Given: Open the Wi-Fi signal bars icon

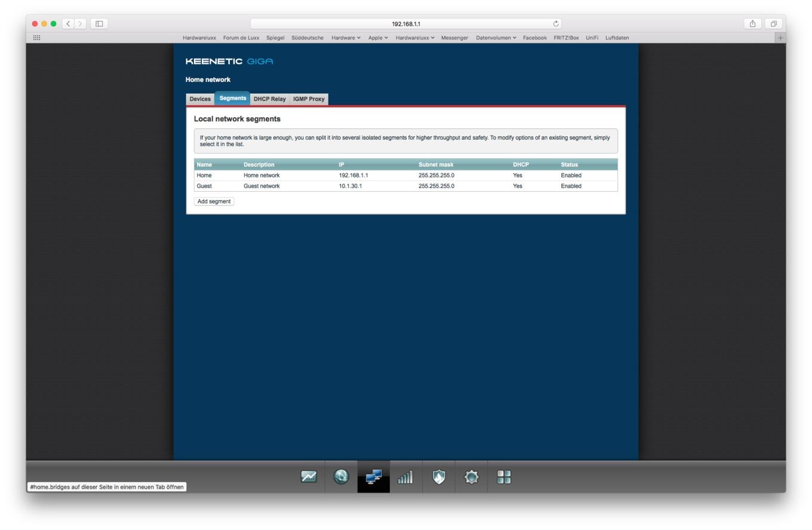Looking at the screenshot, I should 405,477.
